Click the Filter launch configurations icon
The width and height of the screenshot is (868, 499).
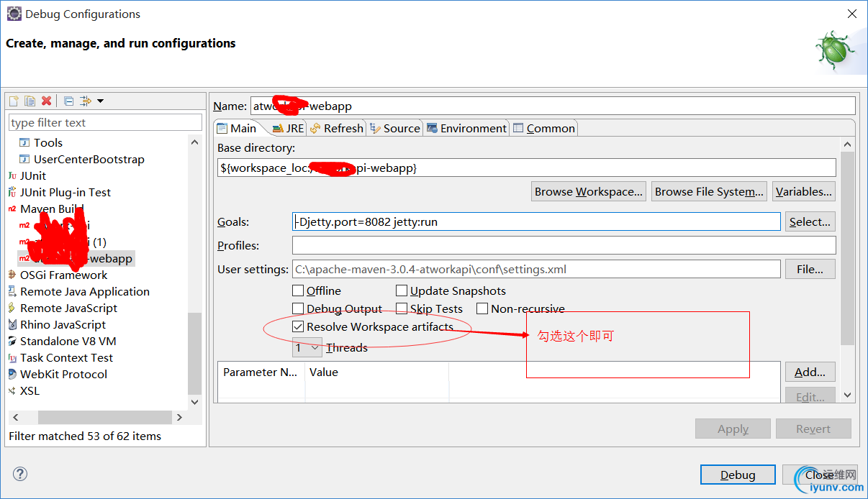(x=86, y=101)
